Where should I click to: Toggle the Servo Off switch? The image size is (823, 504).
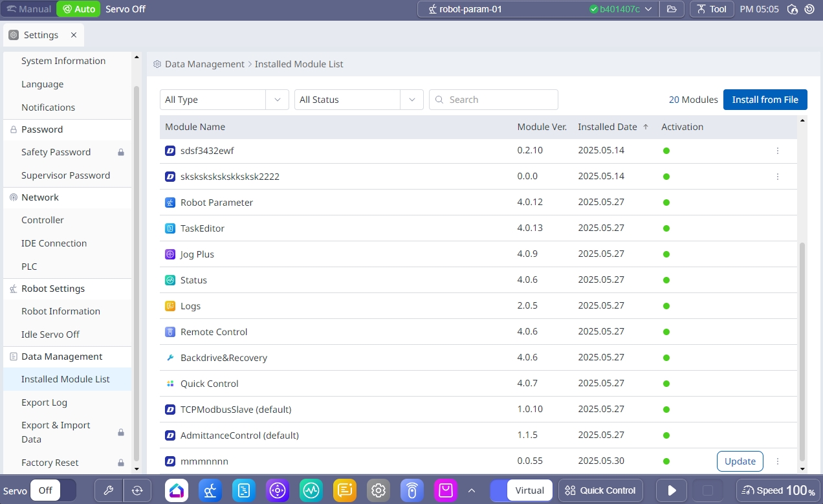pyautogui.click(x=54, y=490)
